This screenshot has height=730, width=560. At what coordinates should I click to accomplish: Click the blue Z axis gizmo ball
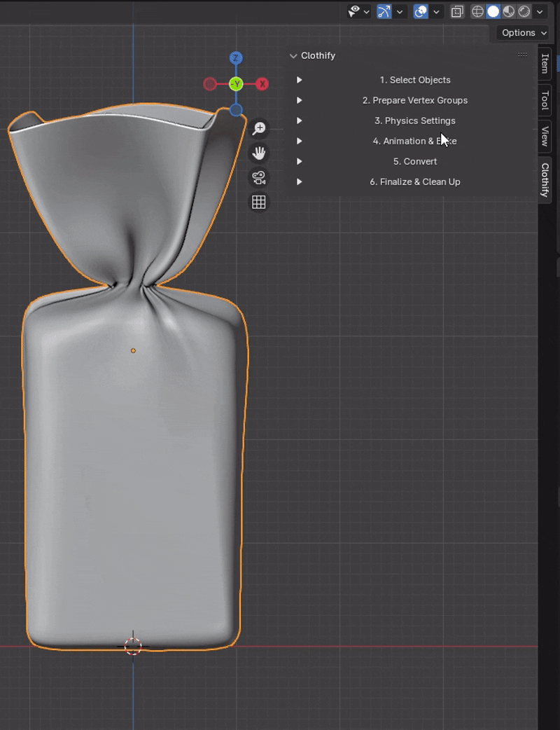pos(236,58)
